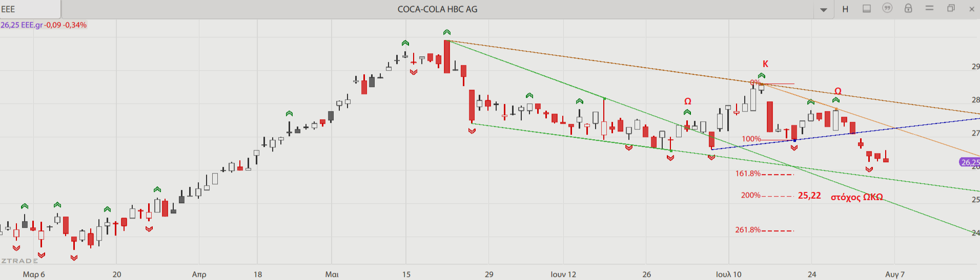Image resolution: width=980 pixels, height=280 pixels.
Task: Select the 200% Fibonacci level label
Action: point(751,195)
